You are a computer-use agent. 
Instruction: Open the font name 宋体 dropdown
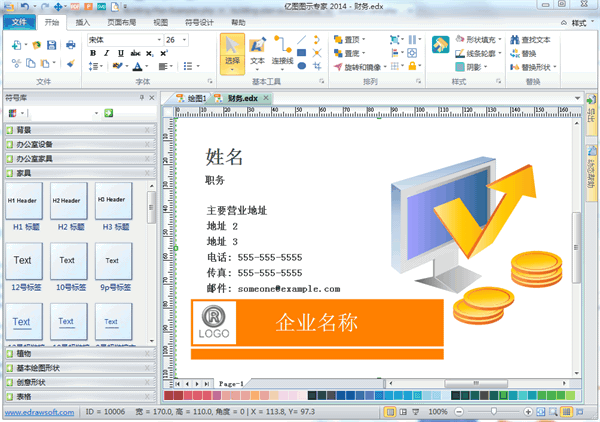[159, 40]
